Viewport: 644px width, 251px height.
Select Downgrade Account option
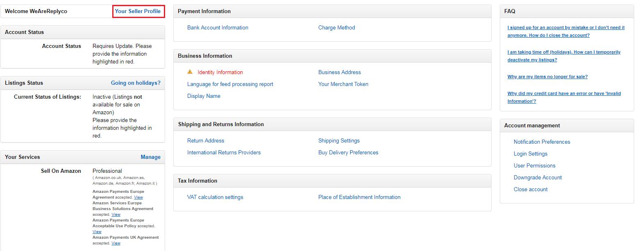(537, 178)
